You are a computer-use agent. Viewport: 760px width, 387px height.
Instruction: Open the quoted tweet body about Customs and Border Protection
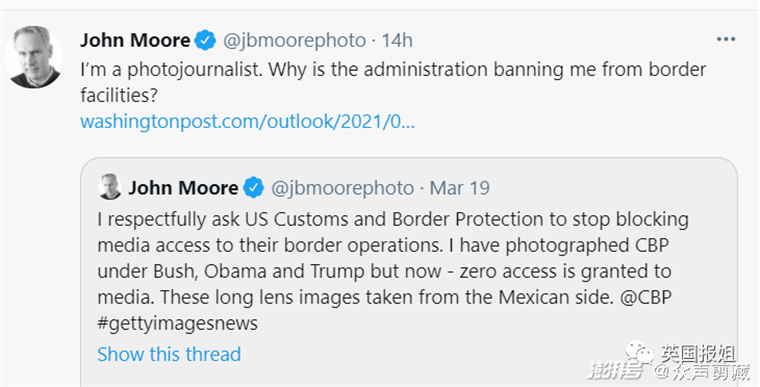coord(393,271)
